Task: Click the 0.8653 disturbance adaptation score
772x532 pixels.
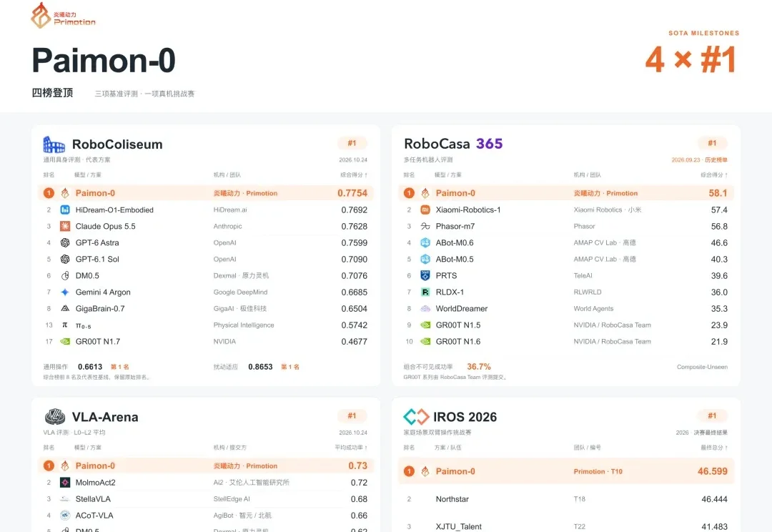Action: pyautogui.click(x=260, y=367)
